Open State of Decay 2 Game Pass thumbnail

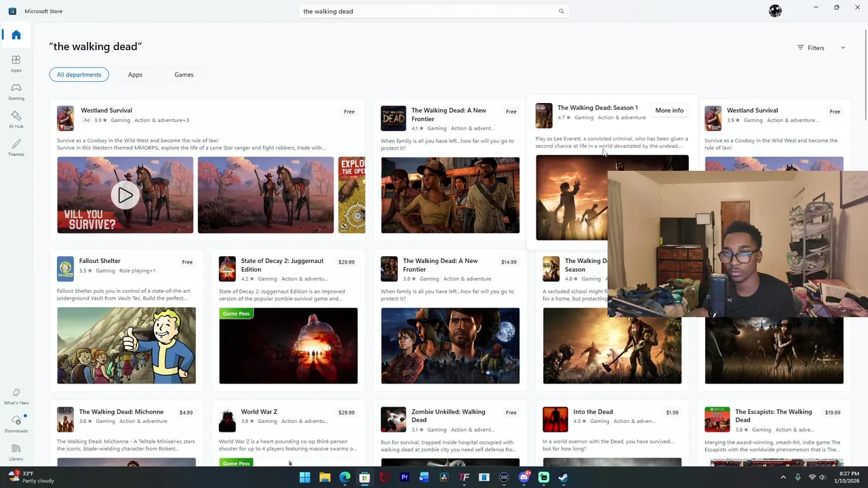pos(288,346)
